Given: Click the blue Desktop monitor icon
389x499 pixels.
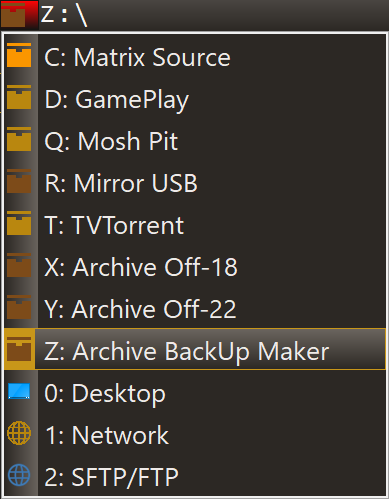Looking at the screenshot, I should tap(19, 391).
